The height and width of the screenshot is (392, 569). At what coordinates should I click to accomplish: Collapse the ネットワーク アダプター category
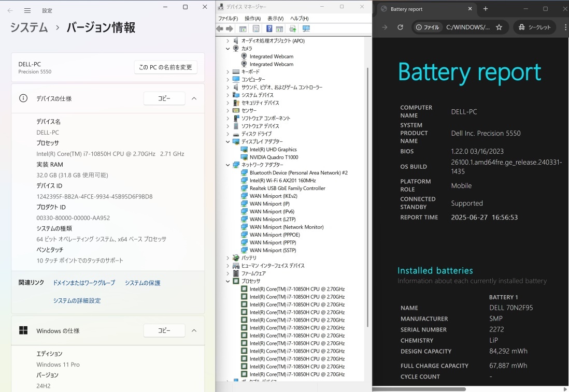pyautogui.click(x=227, y=165)
